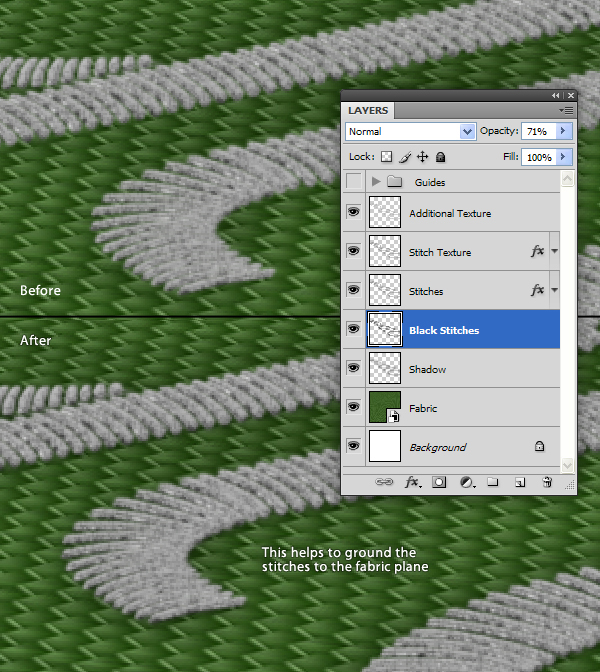Screen dimensions: 600x672
Task: Expand effects list on Stitches layer
Action: [x=555, y=290]
